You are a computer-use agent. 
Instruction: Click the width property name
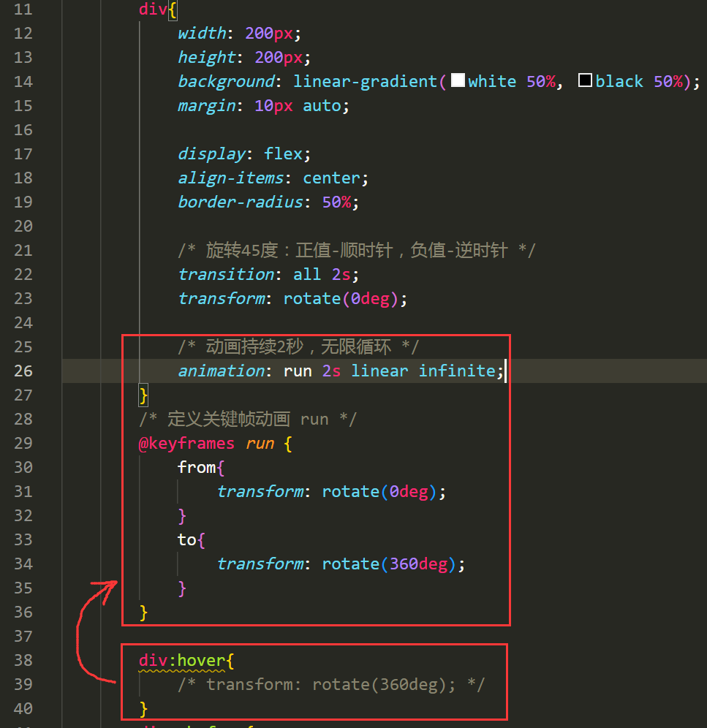(201, 33)
